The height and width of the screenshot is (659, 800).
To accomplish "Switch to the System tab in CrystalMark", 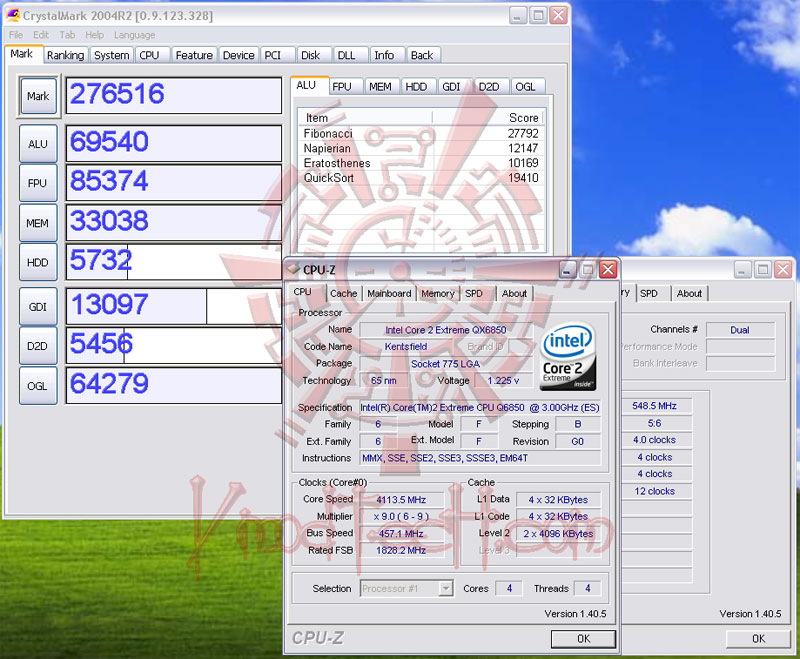I will [112, 55].
